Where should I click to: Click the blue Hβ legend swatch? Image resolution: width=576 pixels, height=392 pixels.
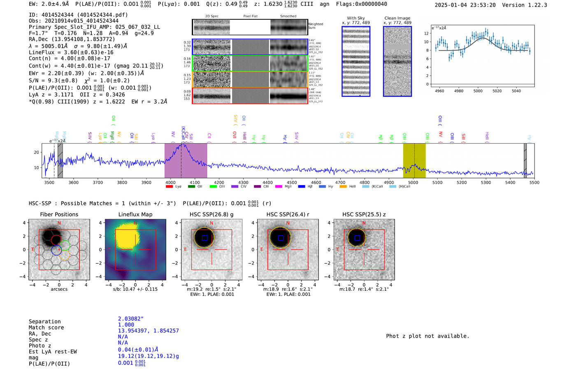coord(302,187)
